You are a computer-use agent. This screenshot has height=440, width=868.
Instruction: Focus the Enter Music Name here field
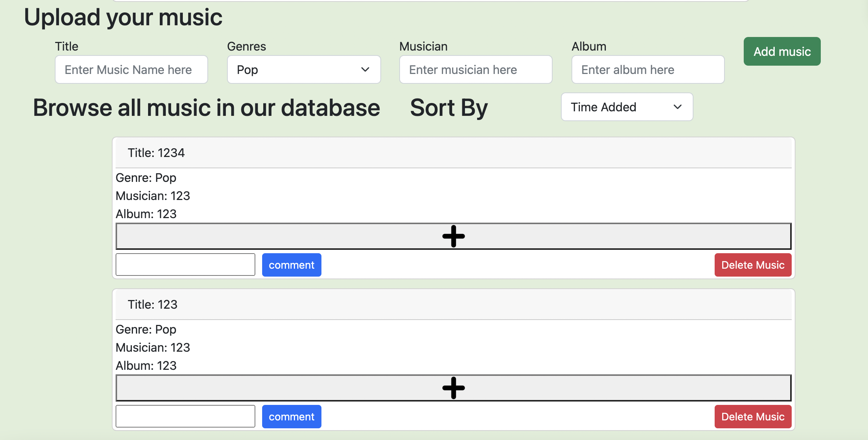coord(131,70)
